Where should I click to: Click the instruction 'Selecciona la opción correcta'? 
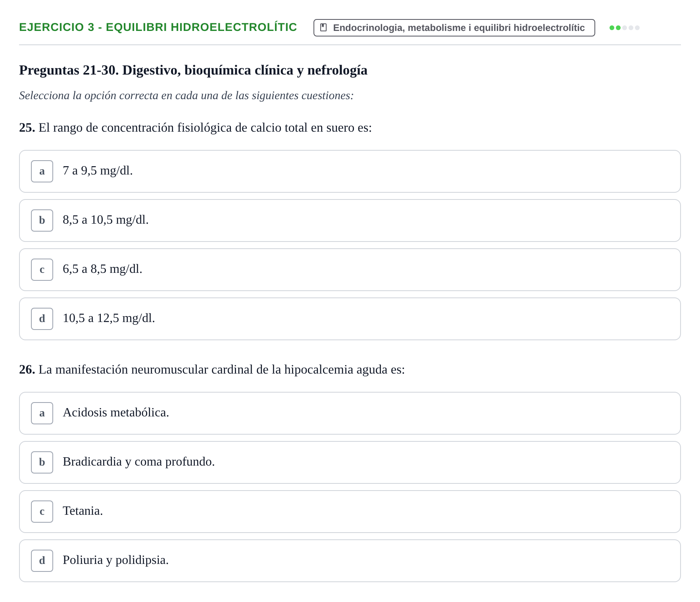coord(186,96)
